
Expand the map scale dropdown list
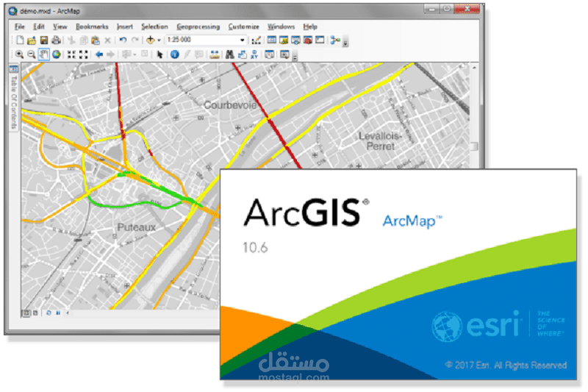coord(243,40)
